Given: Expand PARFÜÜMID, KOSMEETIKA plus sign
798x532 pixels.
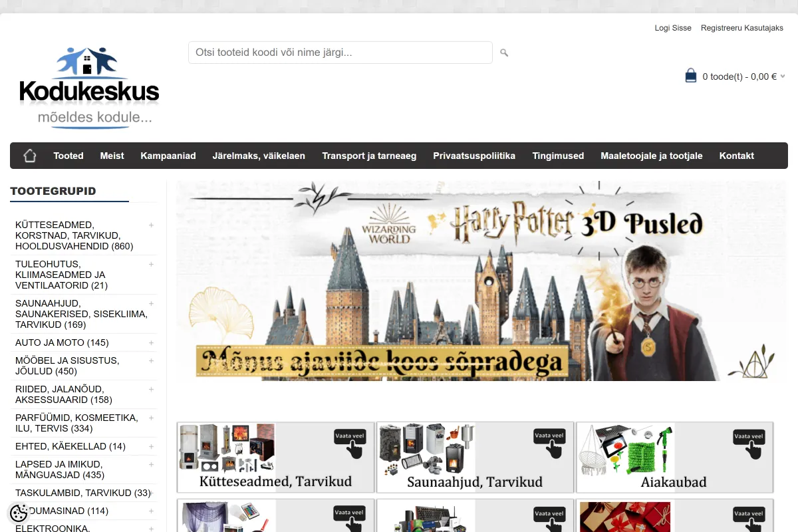Looking at the screenshot, I should [151, 418].
